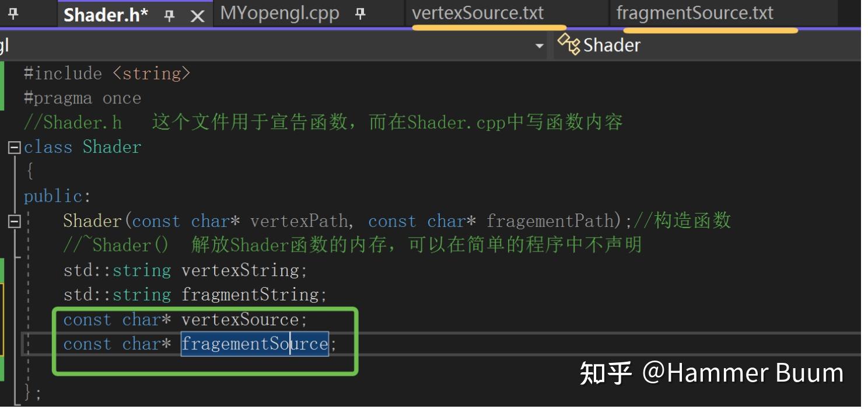Click the public: access specifier

tap(57, 197)
